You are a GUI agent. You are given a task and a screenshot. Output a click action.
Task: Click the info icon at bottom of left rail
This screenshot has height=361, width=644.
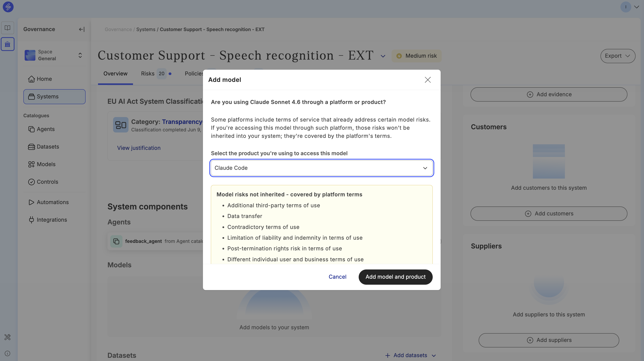[8, 353]
